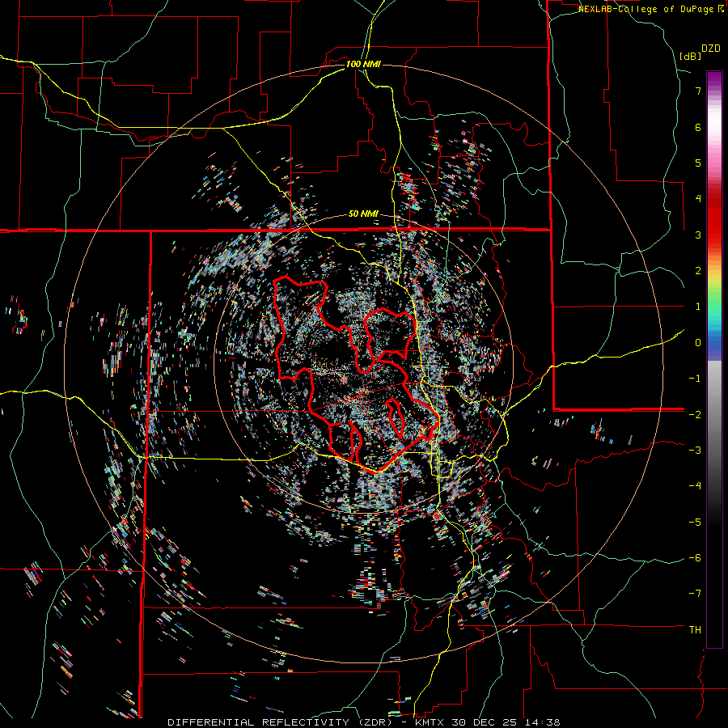Click the [dB] units label
Image resolution: width=728 pixels, height=728 pixels.
tap(691, 56)
